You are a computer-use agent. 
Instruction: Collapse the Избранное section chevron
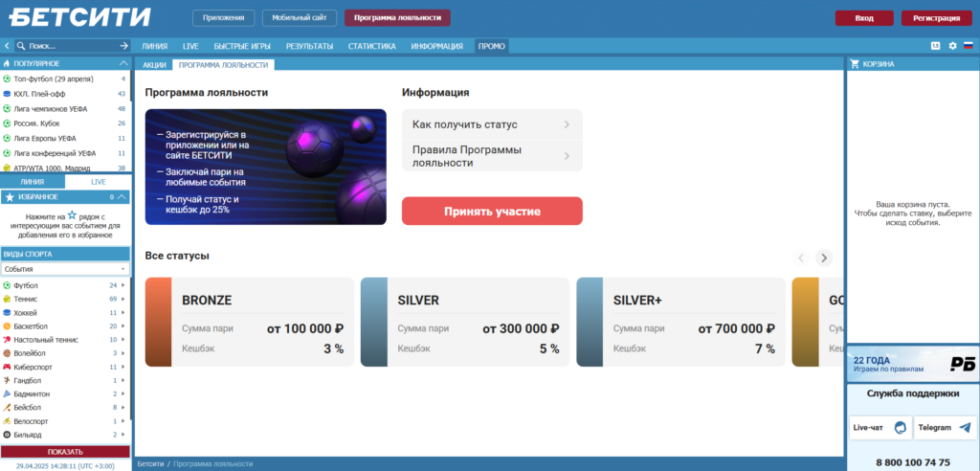pos(122,197)
